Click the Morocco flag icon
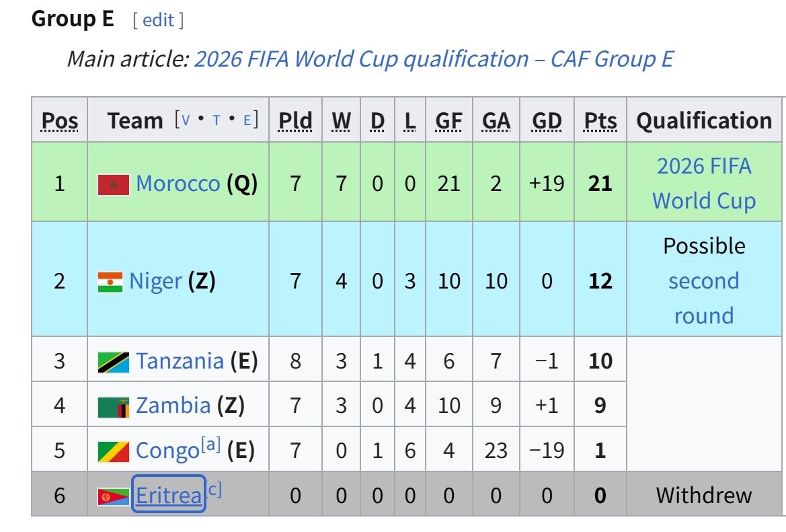 click(x=113, y=184)
